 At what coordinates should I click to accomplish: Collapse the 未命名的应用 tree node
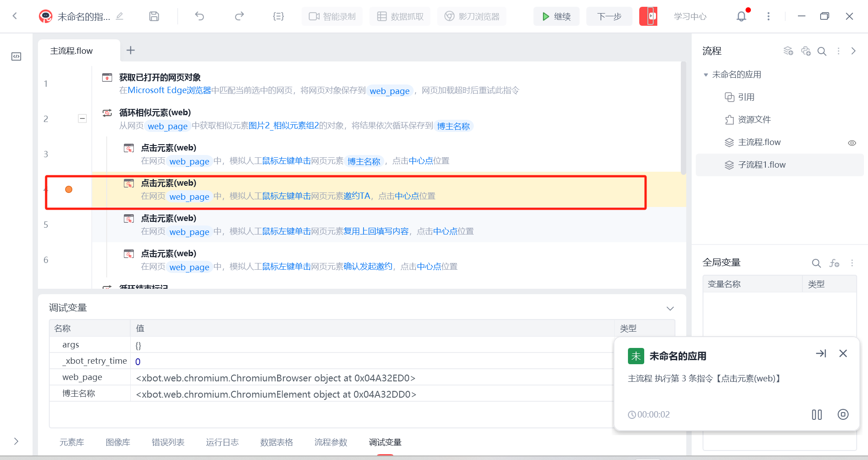706,75
